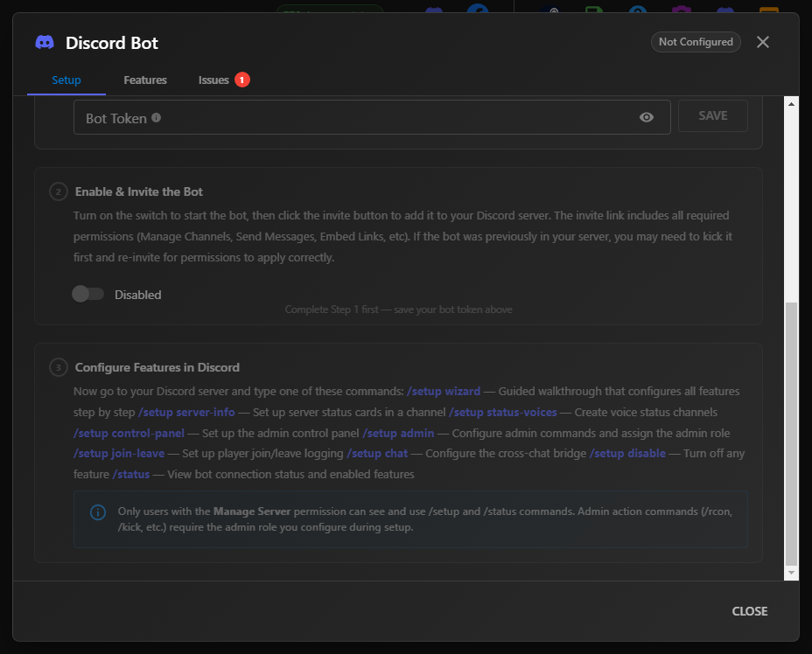812x654 pixels.
Task: Click the SAVE button for bot token
Action: pyautogui.click(x=712, y=116)
